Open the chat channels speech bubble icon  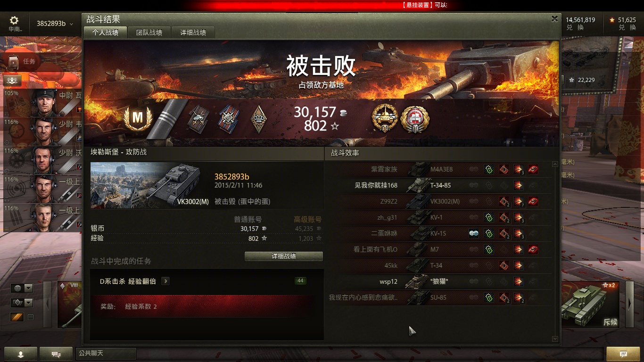56,354
